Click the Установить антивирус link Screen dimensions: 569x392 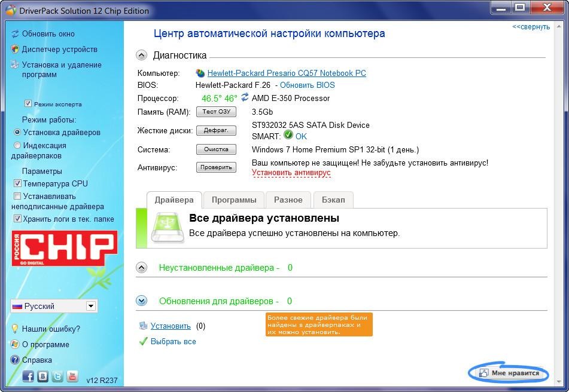[291, 173]
